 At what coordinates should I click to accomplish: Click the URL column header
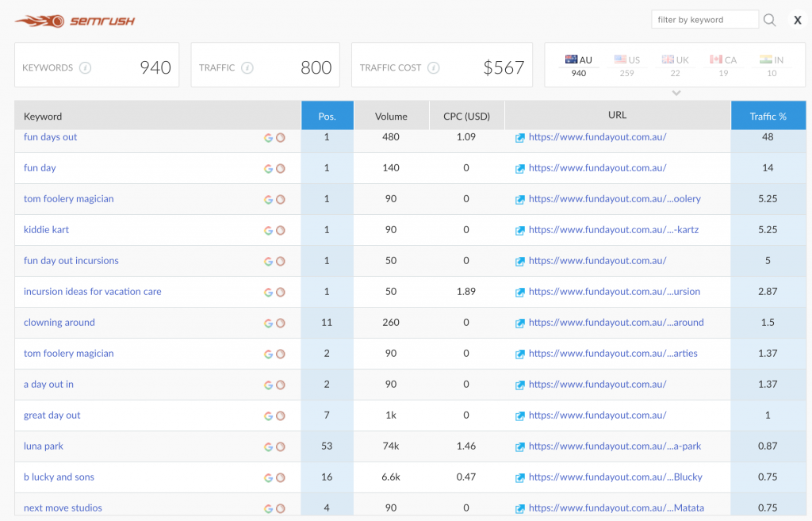pyautogui.click(x=617, y=115)
